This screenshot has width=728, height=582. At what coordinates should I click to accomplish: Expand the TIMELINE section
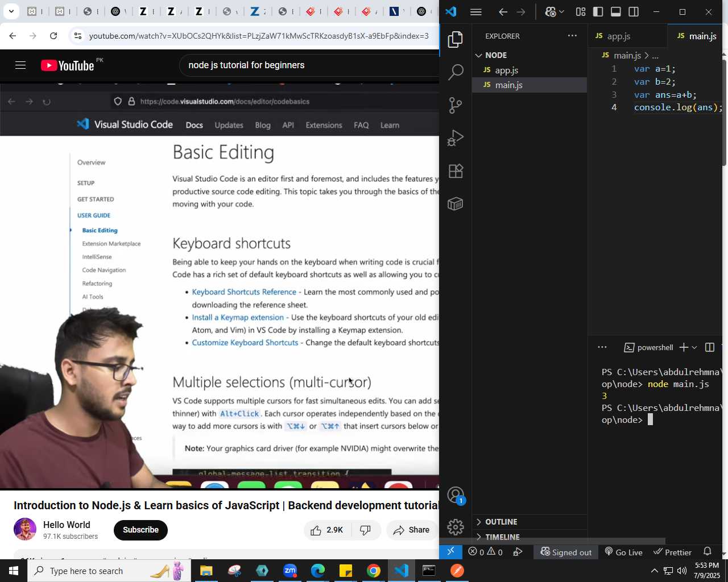coord(530,537)
